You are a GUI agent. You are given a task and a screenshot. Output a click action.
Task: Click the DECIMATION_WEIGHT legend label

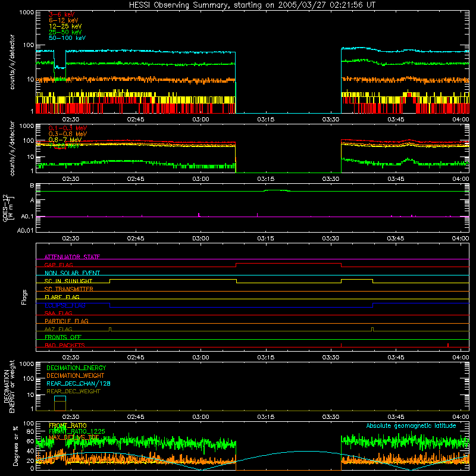point(76,375)
